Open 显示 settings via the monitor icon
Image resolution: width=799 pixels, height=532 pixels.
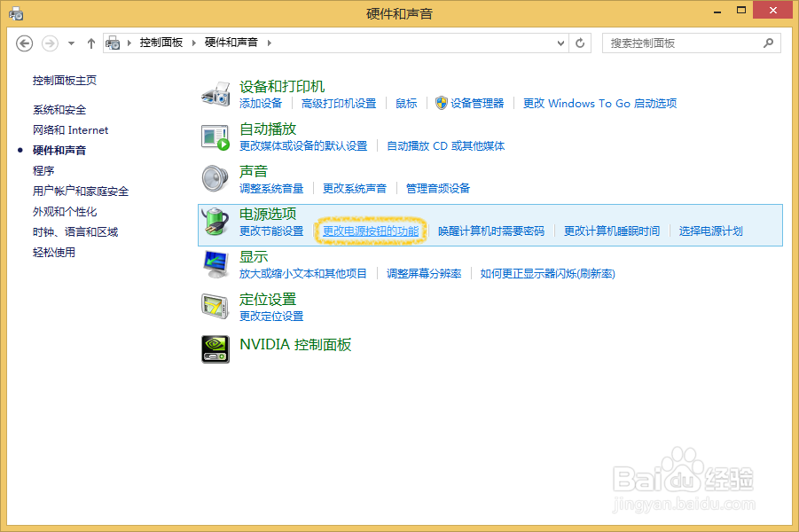[x=215, y=264]
